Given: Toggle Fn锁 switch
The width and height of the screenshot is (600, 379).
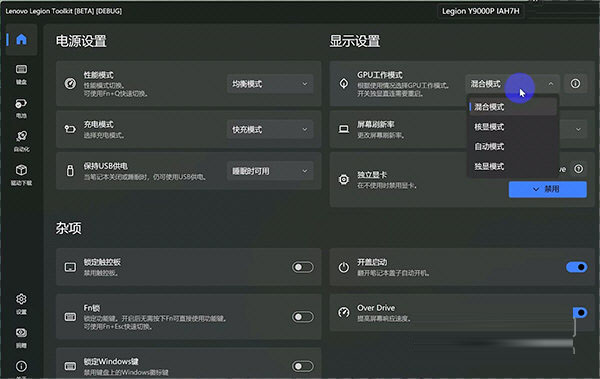Looking at the screenshot, I should click(303, 317).
